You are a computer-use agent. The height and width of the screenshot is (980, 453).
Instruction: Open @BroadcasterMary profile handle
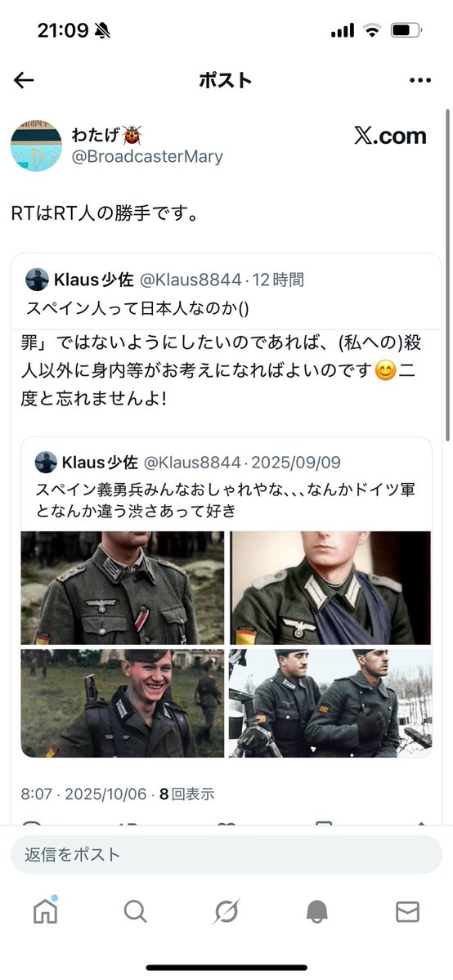tap(147, 156)
